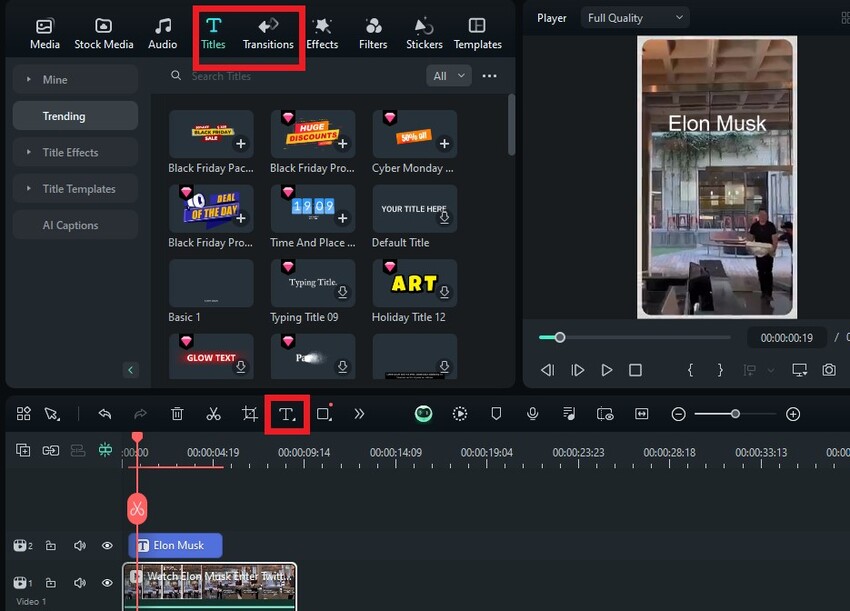
Task: Open the audio mixer icon
Action: click(x=569, y=414)
